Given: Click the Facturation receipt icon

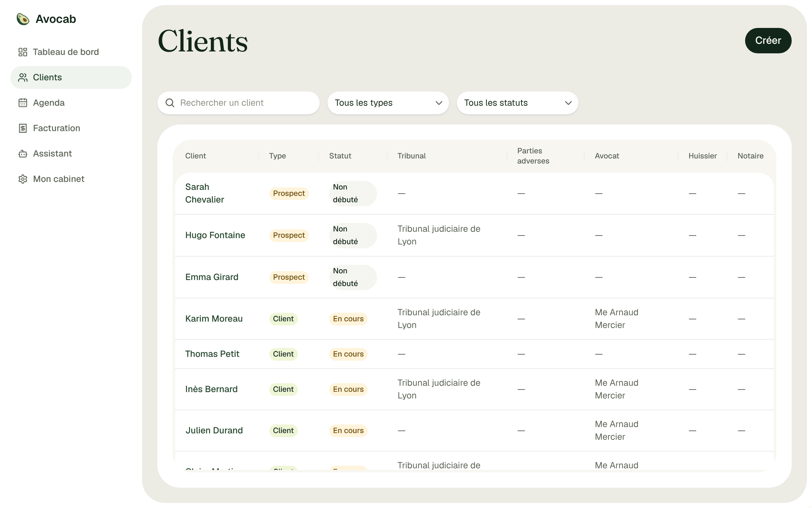Looking at the screenshot, I should tap(23, 128).
